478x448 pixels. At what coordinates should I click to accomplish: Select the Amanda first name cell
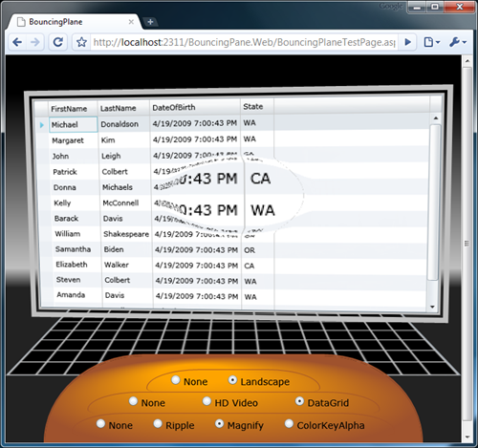click(78, 295)
